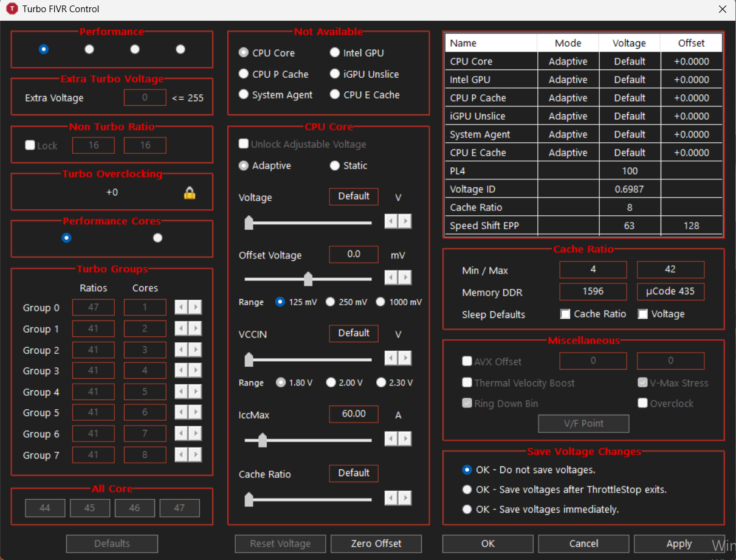Click left arrow for Group 3 ratio
736x560 pixels.
[181, 371]
